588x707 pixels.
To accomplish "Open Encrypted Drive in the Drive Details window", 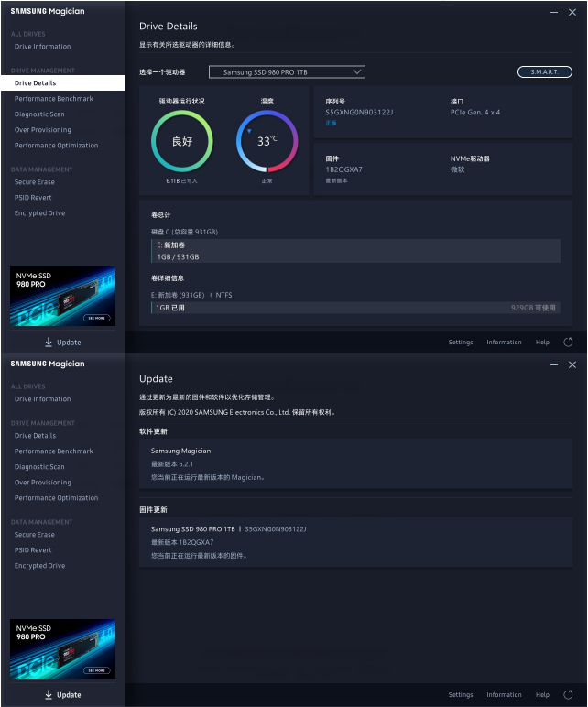I will (x=39, y=213).
